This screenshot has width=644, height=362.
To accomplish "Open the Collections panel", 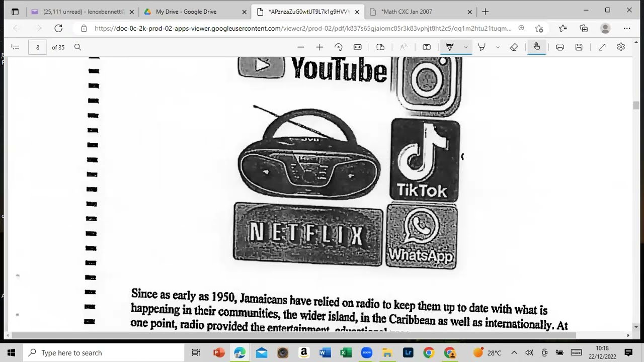I will [584, 29].
